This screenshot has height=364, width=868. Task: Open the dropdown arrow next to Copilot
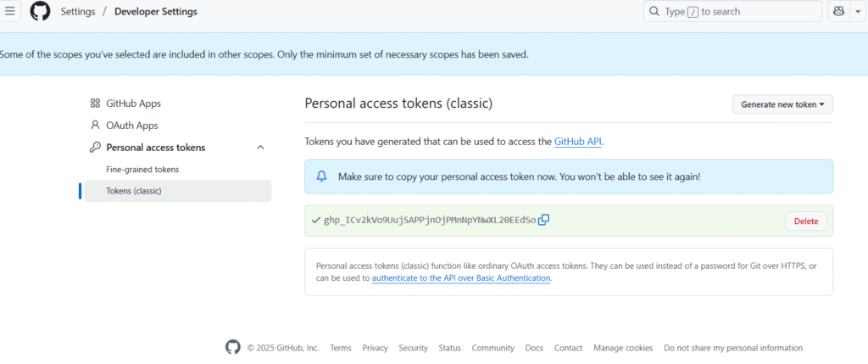tap(860, 12)
